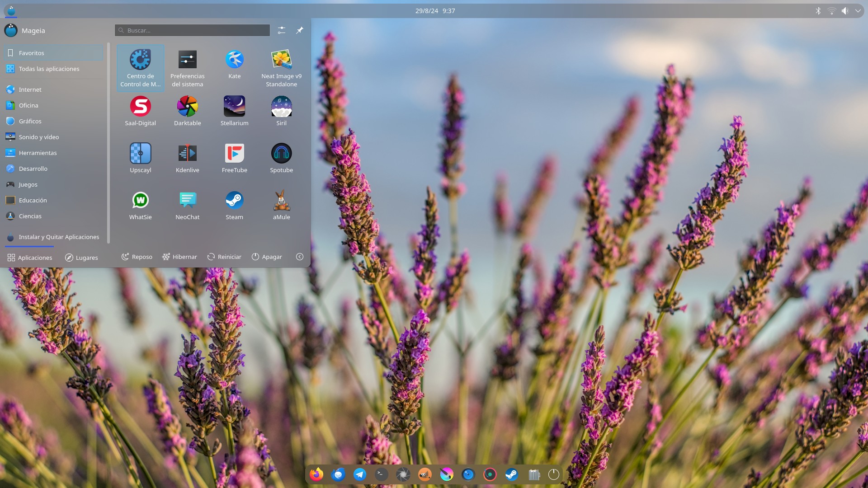Launch Krita from the dock

447,474
